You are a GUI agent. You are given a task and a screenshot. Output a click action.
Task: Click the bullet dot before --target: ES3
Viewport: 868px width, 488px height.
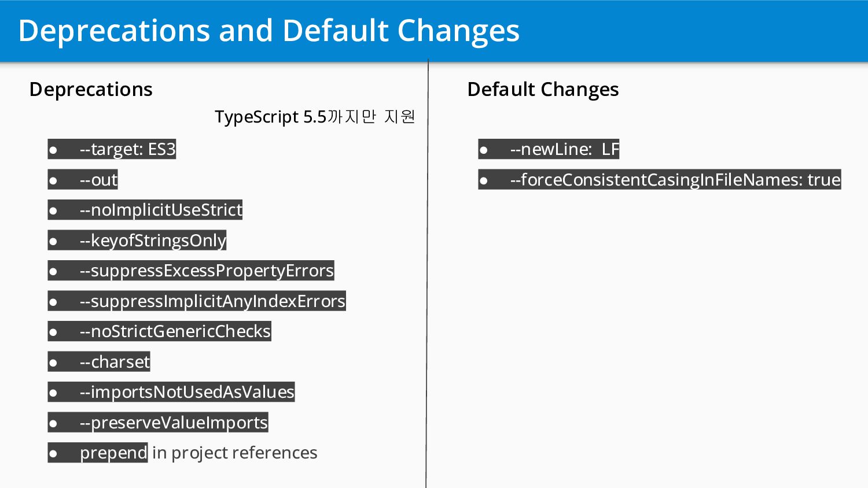(x=53, y=150)
